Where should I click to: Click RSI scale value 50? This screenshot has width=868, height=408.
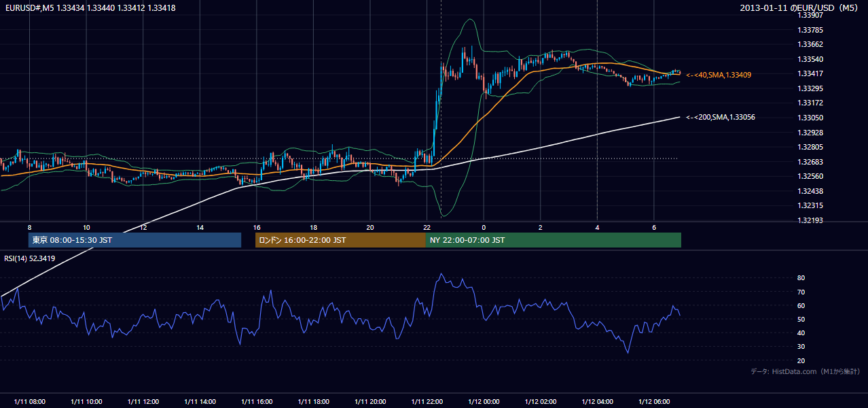(x=801, y=319)
